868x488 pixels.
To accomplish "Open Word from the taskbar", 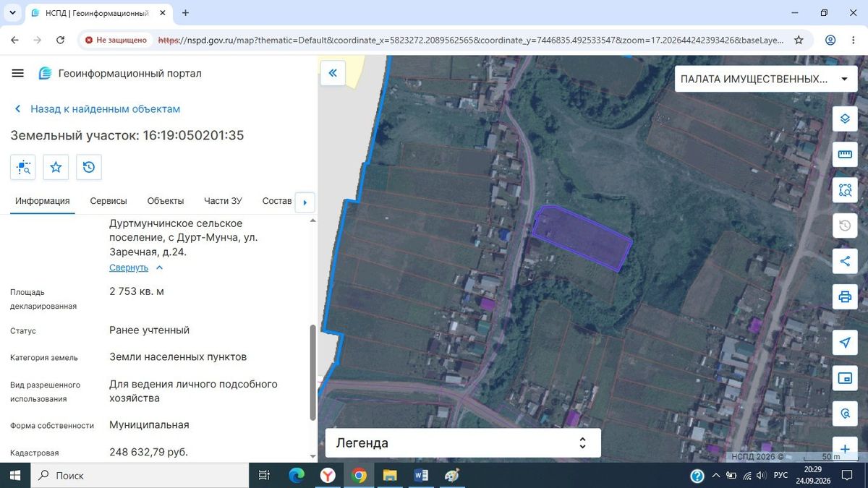I will 421,475.
